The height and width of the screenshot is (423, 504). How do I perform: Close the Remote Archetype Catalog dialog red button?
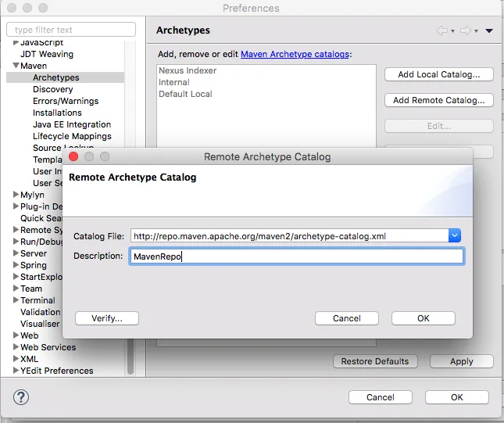pyautogui.click(x=73, y=156)
